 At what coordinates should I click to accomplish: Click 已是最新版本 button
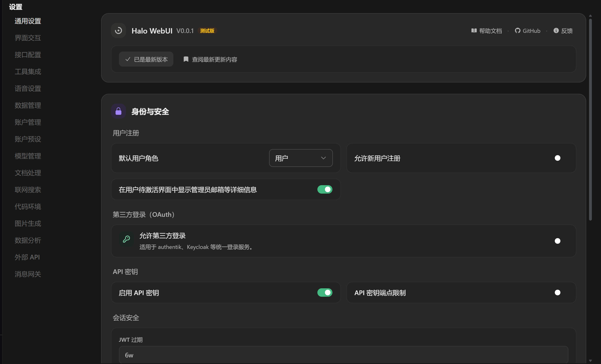[146, 59]
